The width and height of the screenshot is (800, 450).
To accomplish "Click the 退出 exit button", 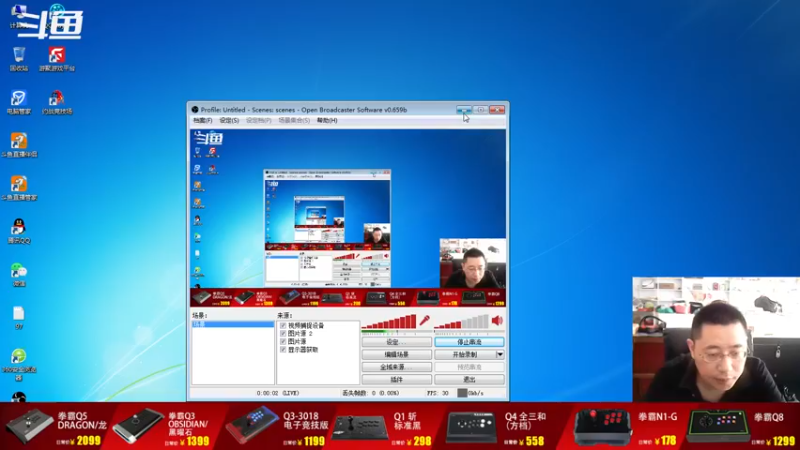I will tap(469, 380).
